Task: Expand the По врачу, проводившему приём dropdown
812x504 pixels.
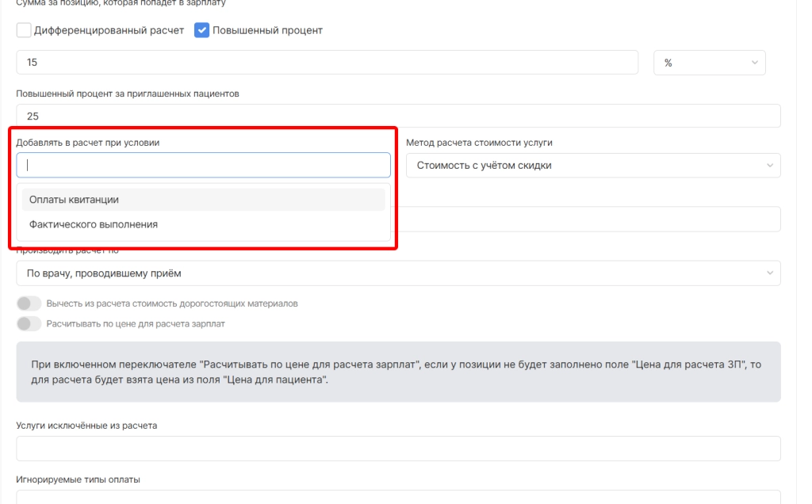Action: [398, 273]
